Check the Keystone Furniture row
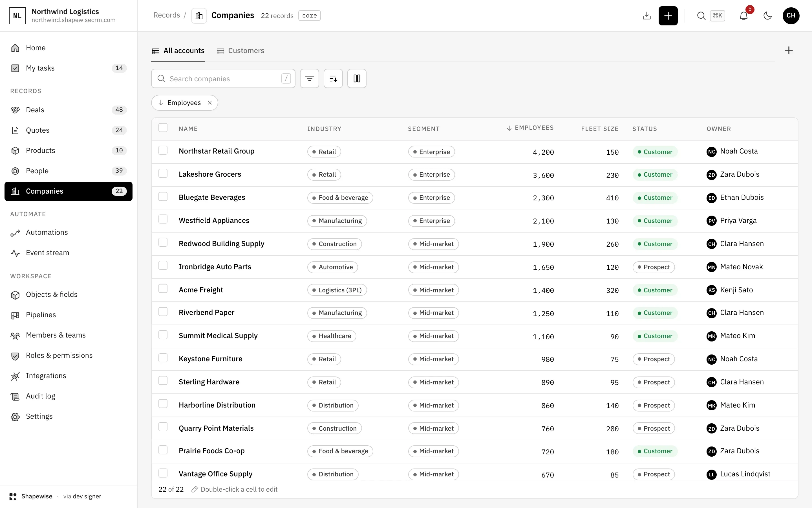The width and height of the screenshot is (812, 508). point(163,358)
